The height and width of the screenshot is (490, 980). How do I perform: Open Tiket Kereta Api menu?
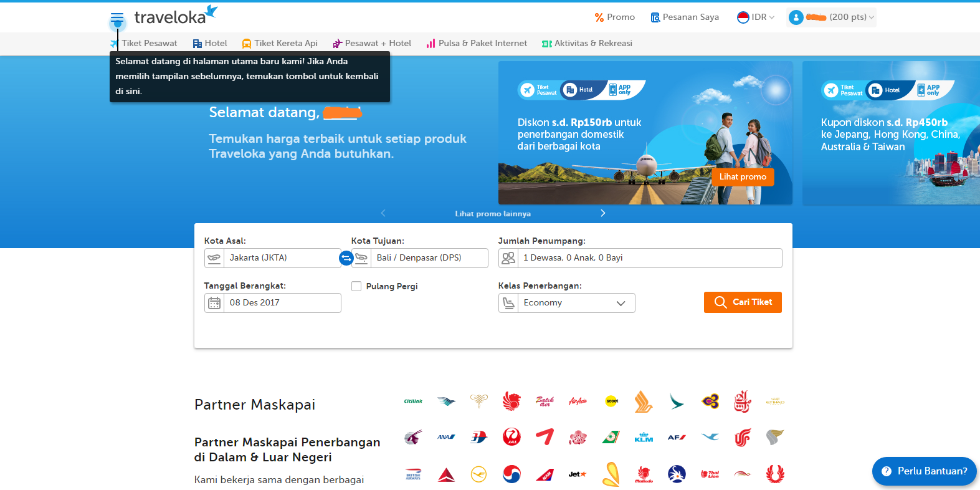click(x=280, y=44)
